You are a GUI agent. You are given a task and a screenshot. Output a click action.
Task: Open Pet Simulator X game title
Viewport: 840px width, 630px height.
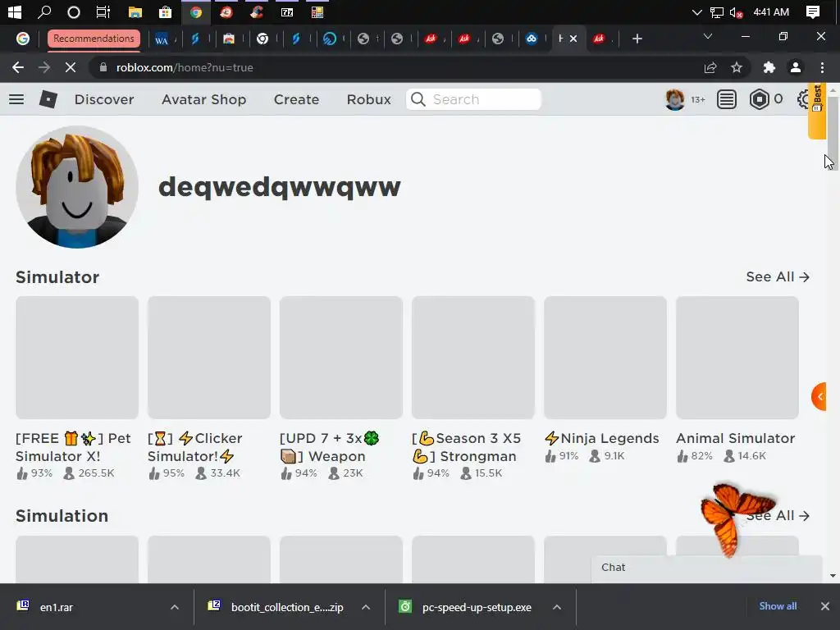click(73, 447)
